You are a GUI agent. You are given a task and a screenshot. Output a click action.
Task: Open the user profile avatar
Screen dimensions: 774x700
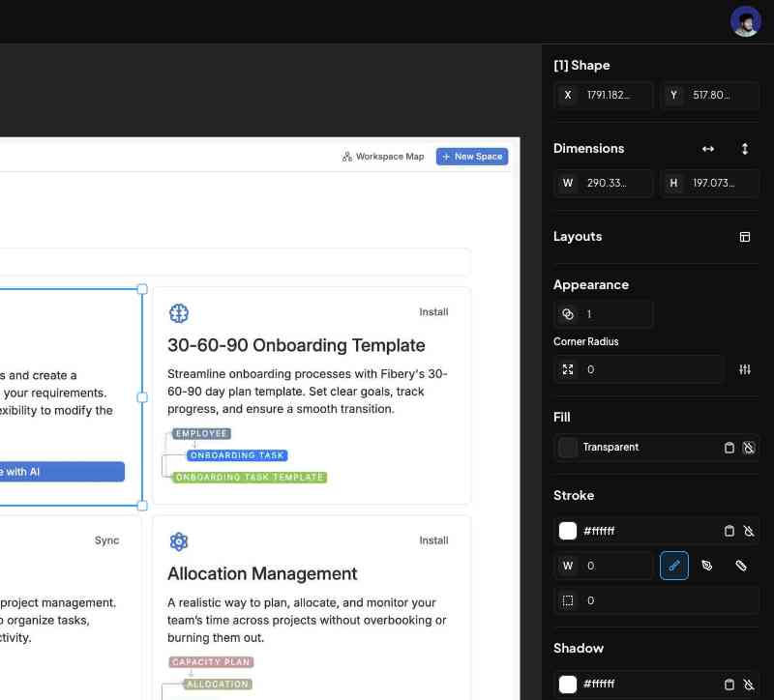coord(745,21)
